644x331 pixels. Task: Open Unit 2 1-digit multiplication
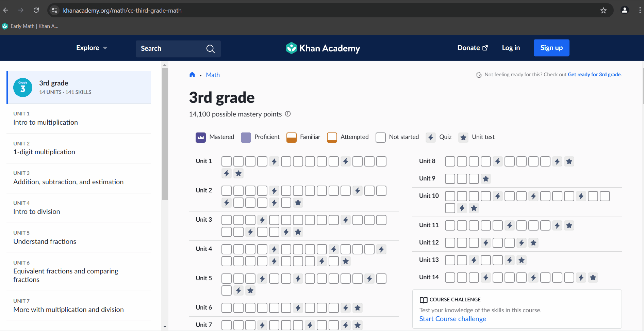79,148
